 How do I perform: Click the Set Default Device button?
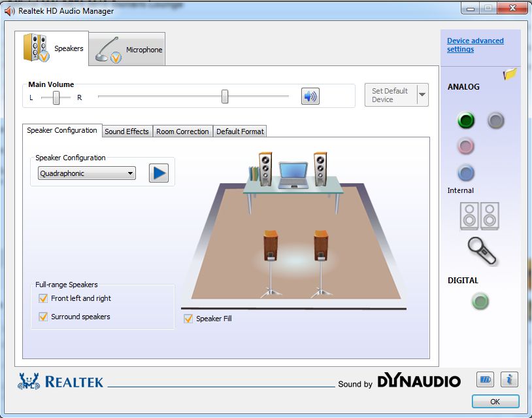(x=391, y=95)
